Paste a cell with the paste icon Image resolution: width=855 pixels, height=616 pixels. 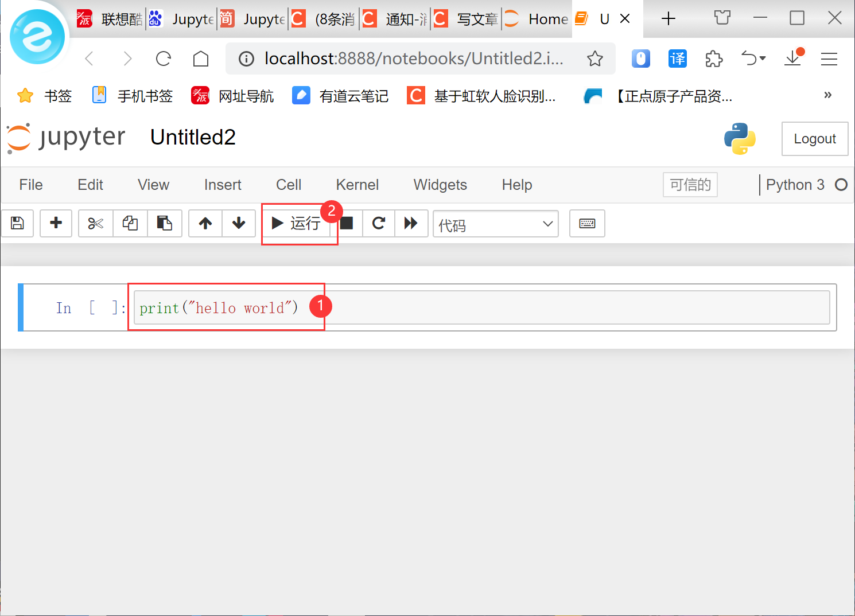[x=165, y=223]
